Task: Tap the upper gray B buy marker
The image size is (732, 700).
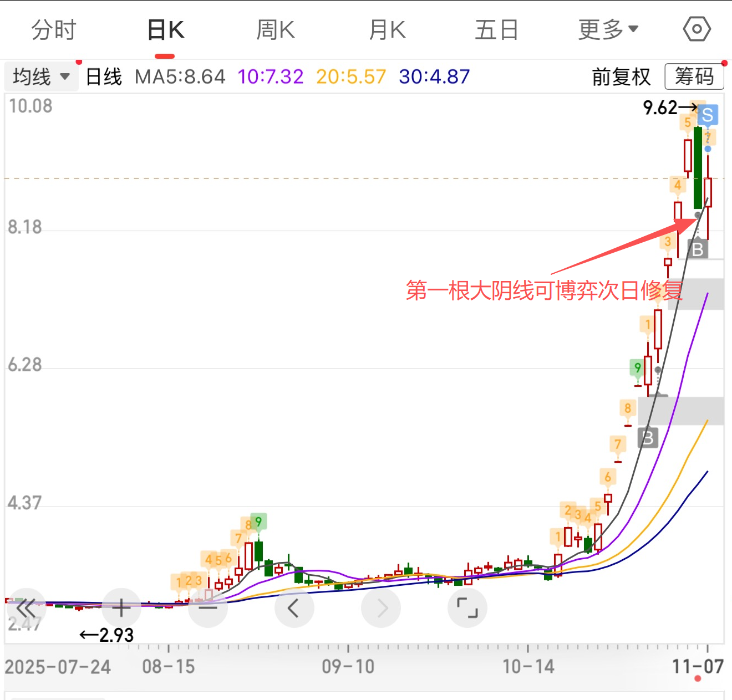Action: pyautogui.click(x=698, y=249)
